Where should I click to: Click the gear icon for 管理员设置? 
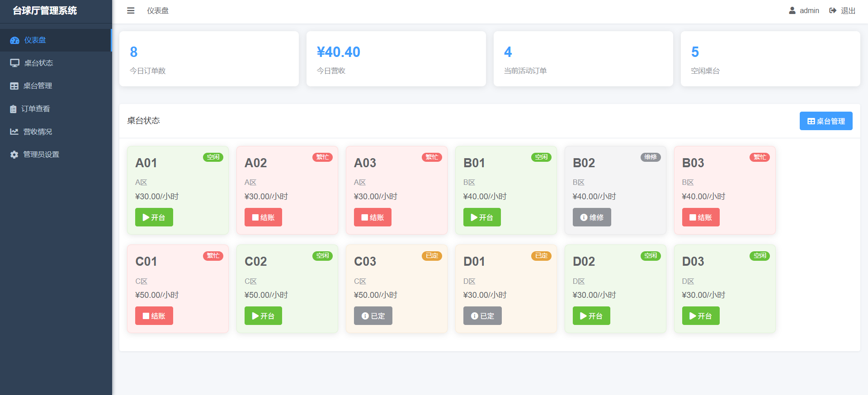point(14,155)
